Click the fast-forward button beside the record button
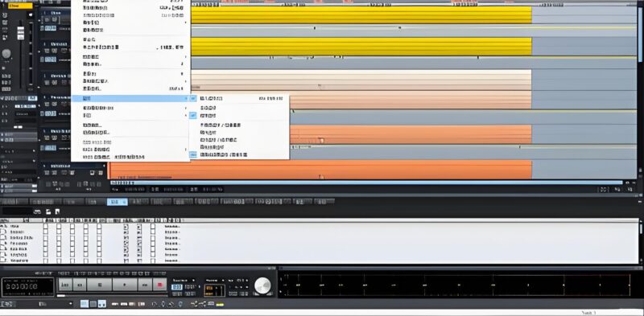 tap(145, 285)
